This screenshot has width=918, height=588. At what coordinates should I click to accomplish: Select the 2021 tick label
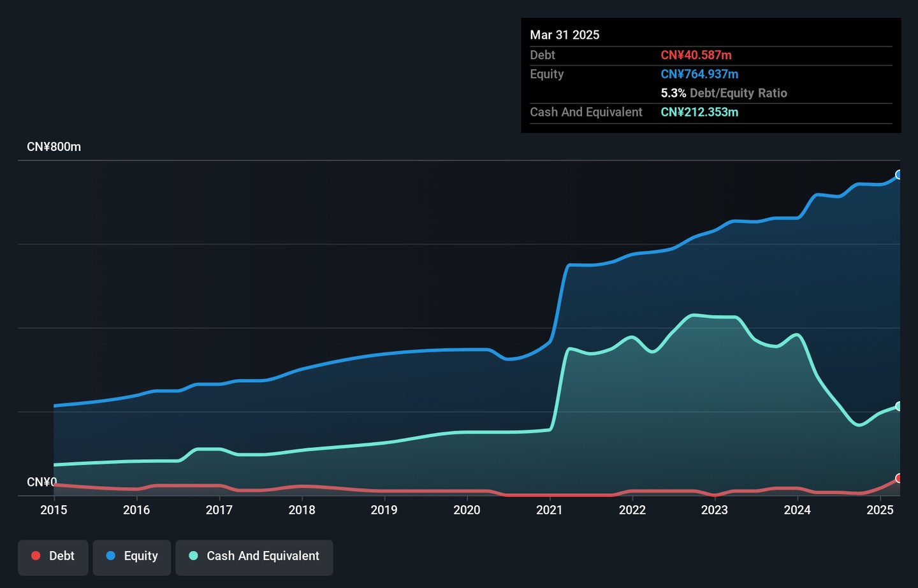[550, 510]
